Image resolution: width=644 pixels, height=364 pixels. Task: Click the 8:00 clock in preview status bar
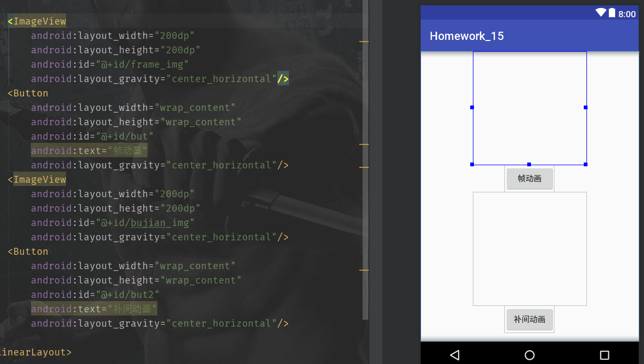coord(627,14)
